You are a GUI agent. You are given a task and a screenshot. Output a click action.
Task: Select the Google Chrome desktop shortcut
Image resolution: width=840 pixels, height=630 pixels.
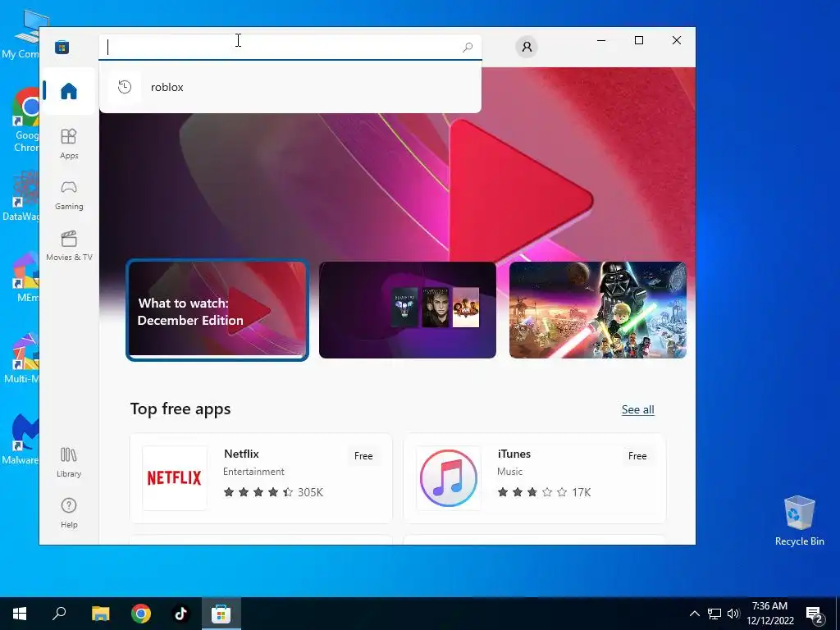click(x=25, y=120)
